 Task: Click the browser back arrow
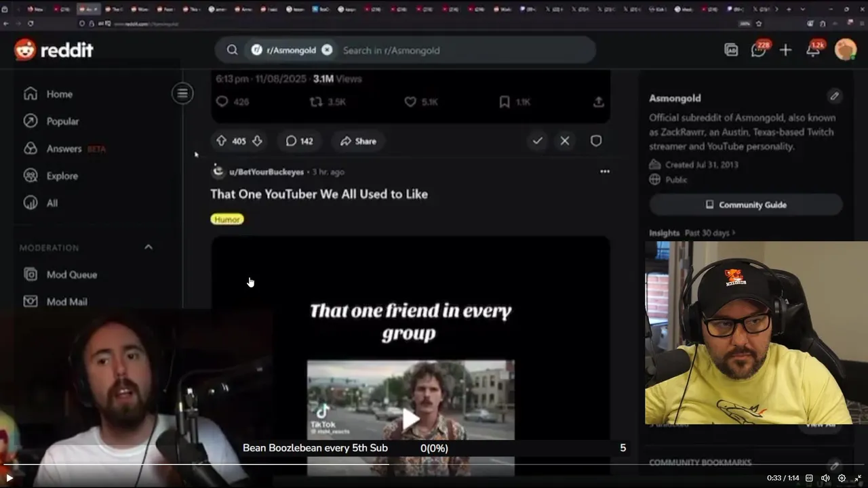[x=5, y=23]
